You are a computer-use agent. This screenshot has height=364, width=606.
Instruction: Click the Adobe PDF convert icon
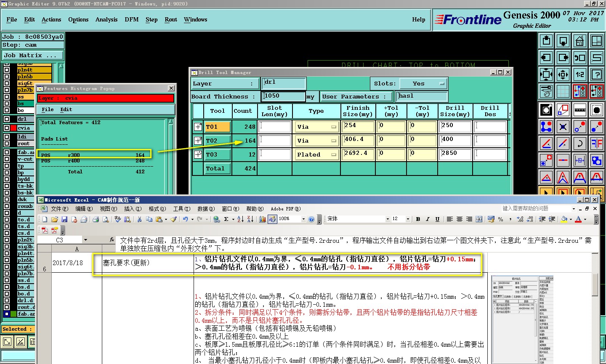tap(45, 230)
